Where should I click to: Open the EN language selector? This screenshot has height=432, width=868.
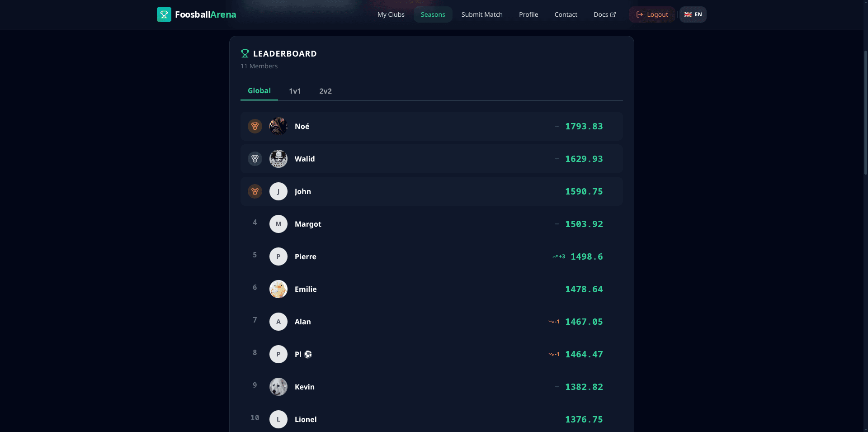(x=693, y=14)
